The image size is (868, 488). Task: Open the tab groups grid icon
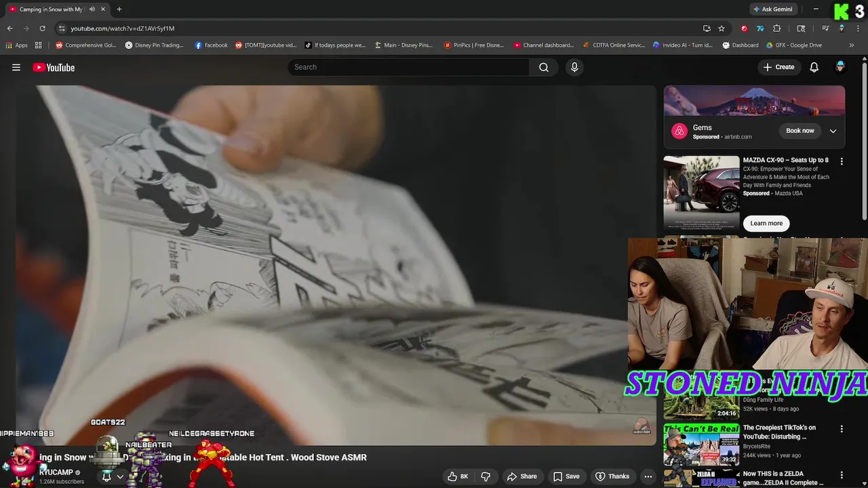pyautogui.click(x=39, y=45)
